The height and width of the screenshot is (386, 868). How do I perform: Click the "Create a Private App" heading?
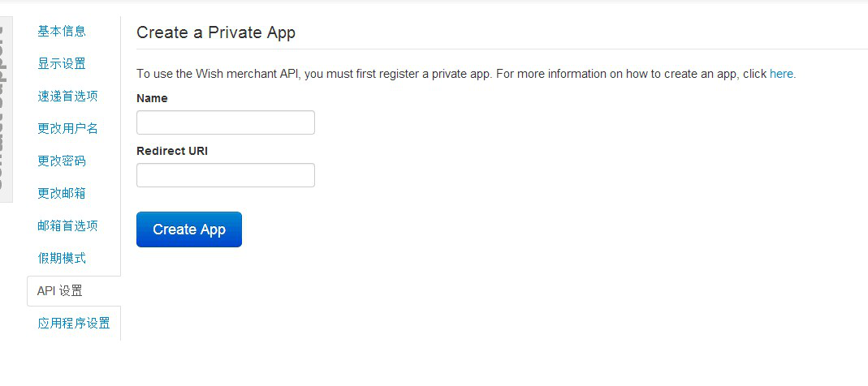(x=216, y=33)
